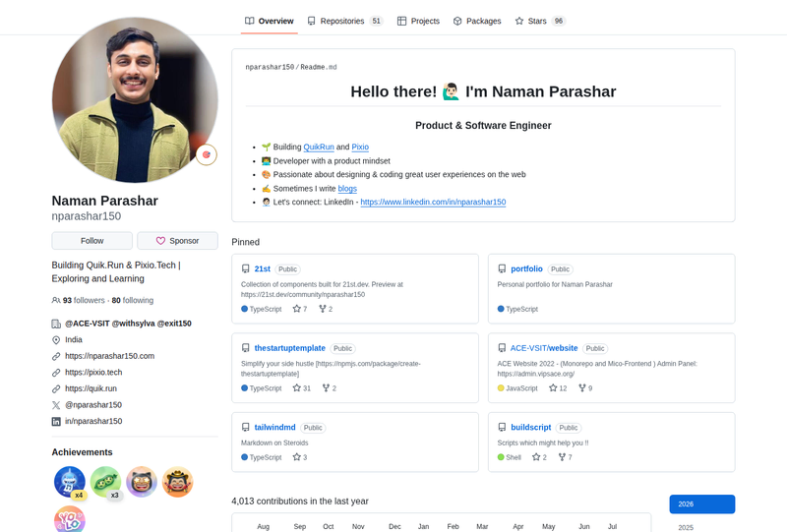Click the X (Twitter) logo icon
Screen dimensions: 787x532
pos(56,405)
